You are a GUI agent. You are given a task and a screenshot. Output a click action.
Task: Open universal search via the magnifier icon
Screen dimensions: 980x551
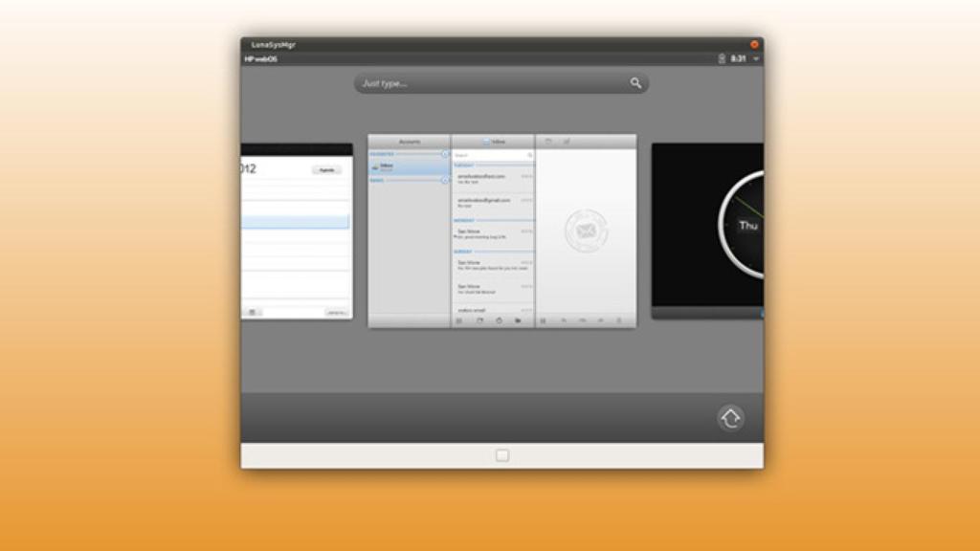(x=635, y=83)
